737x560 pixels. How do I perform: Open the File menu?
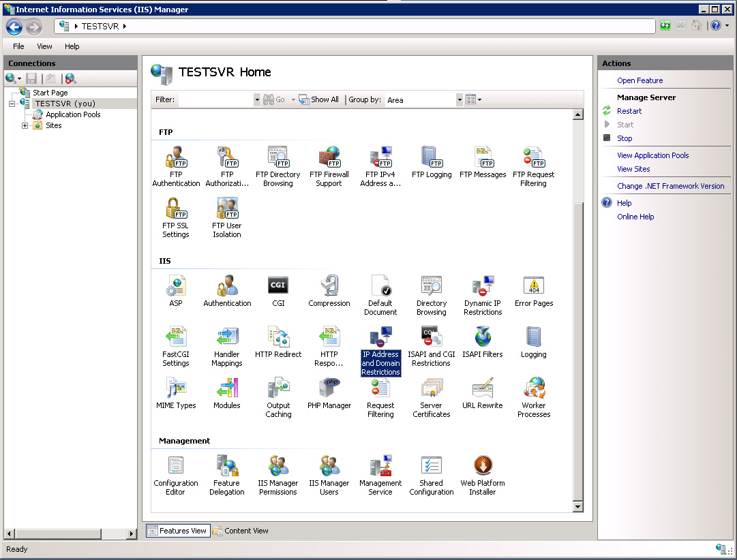click(x=18, y=46)
